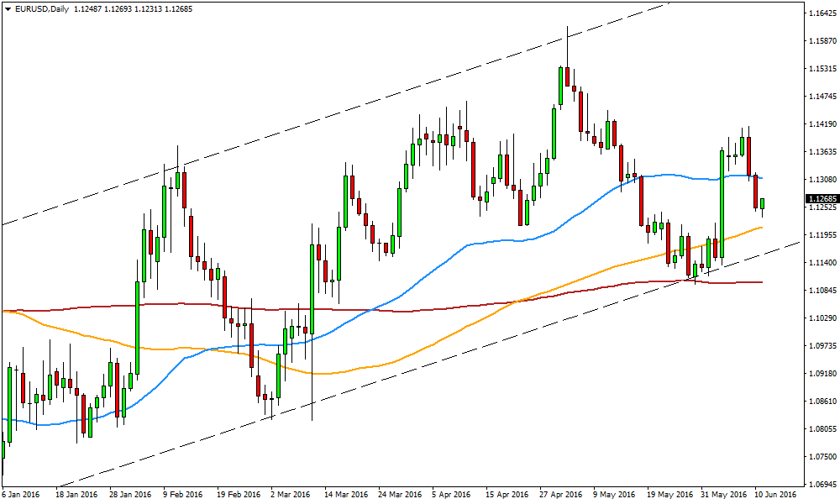Click the 31 May 2016 date label
This screenshot has width=840, height=504.
coord(722,495)
